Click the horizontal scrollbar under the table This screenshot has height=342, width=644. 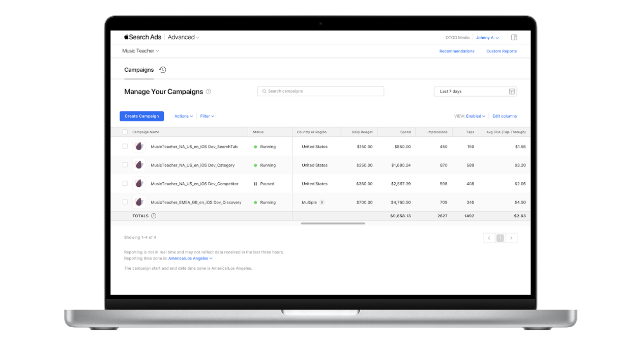point(333,223)
